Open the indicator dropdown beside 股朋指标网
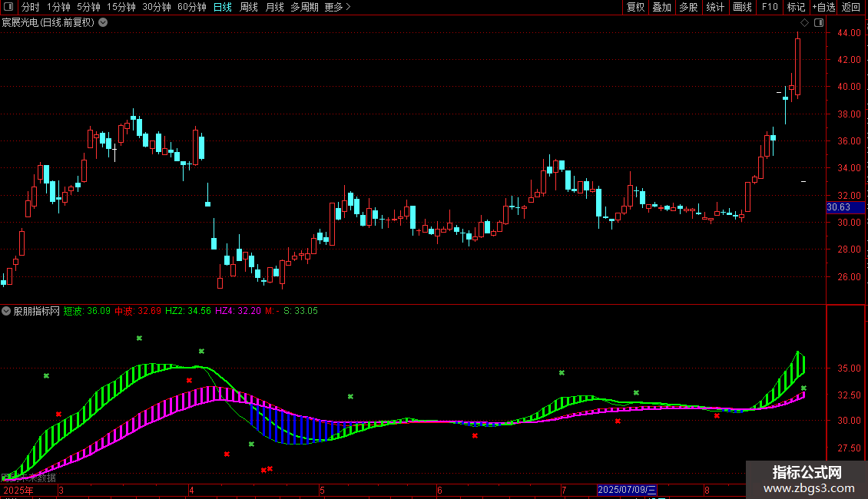The width and height of the screenshot is (868, 499). [6, 311]
